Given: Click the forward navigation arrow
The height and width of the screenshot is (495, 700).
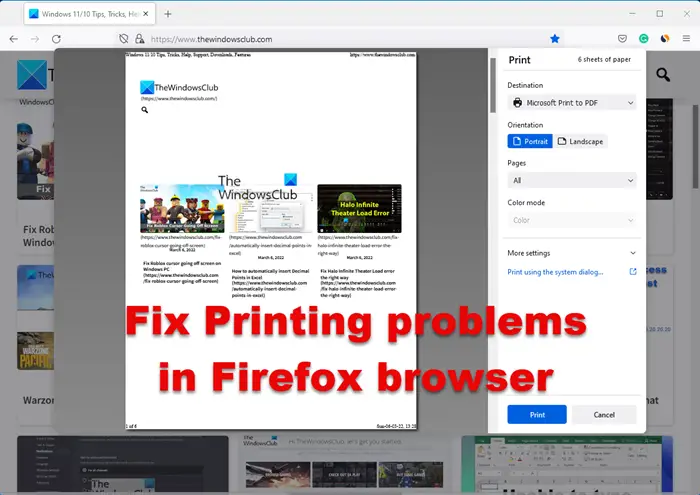Looking at the screenshot, I should point(35,39).
